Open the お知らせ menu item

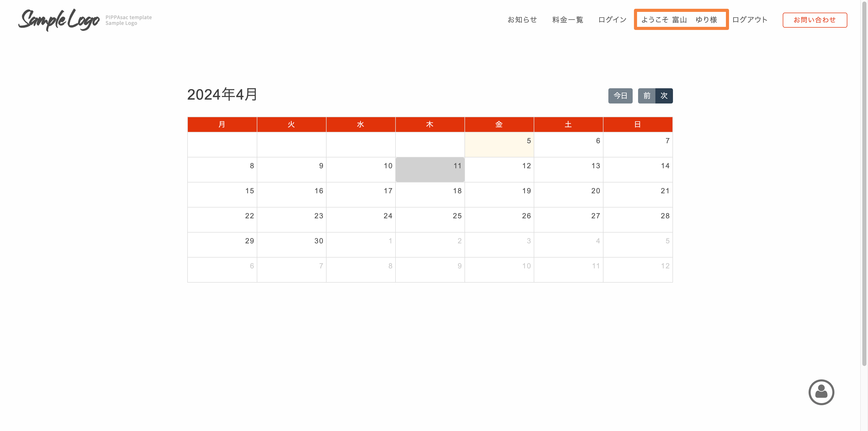[x=522, y=20]
